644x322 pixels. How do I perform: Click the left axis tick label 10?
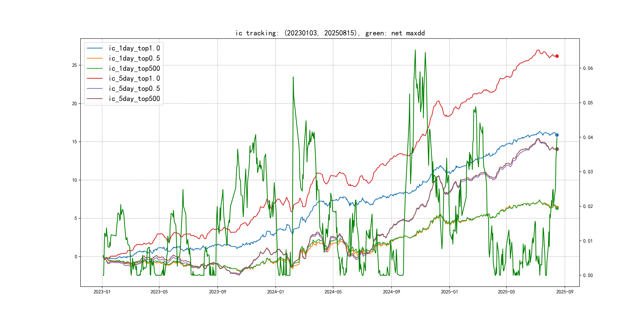point(75,180)
